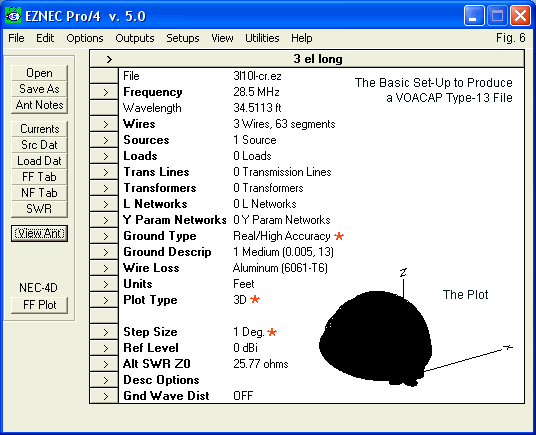Viewport: 536px width, 435px height.
Task: Open the Outputs menu
Action: [x=135, y=38]
